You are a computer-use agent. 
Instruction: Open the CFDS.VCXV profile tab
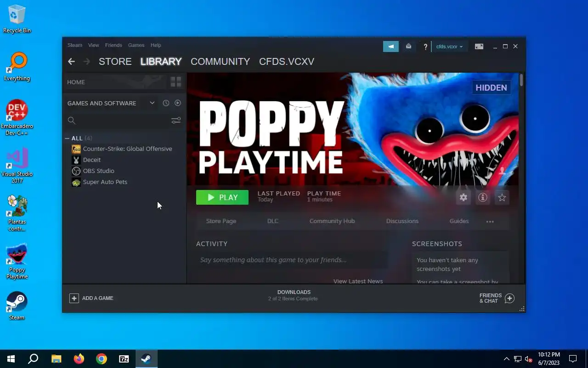click(287, 61)
